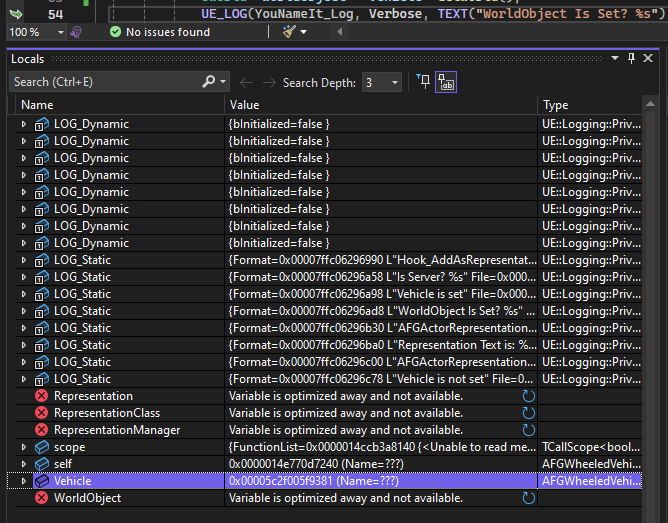This screenshot has height=523, width=668.
Task: Expand LOG_Static row 'Vehicle is not set'
Action: tap(24, 379)
